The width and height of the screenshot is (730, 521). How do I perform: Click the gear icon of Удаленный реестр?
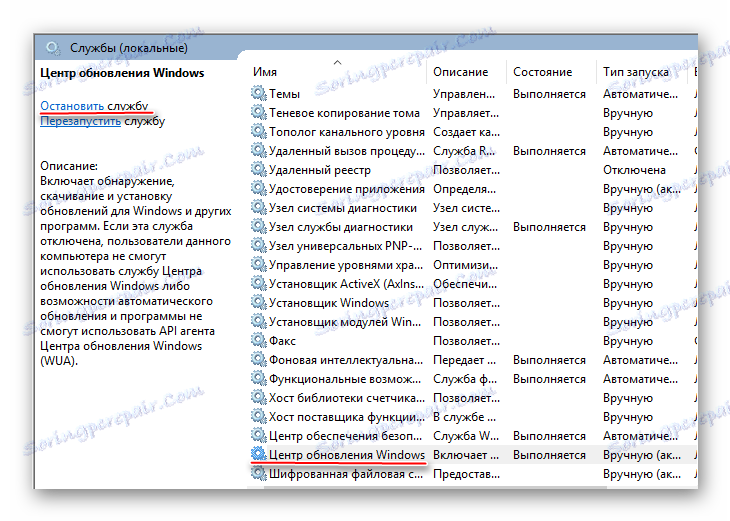coord(258,169)
